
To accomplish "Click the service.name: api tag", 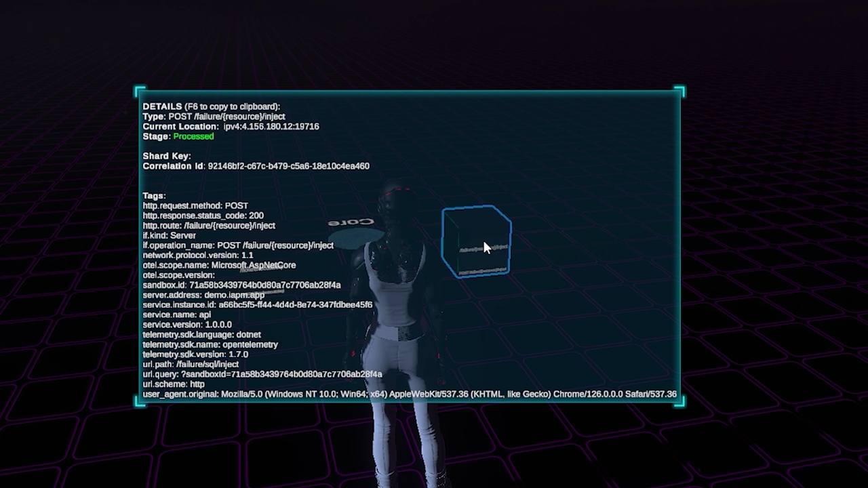I will pos(176,314).
